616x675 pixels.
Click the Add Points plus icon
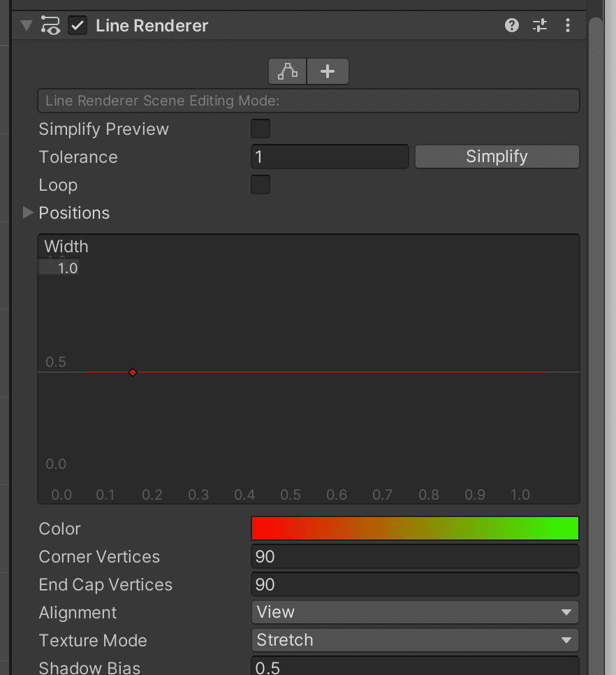[328, 71]
